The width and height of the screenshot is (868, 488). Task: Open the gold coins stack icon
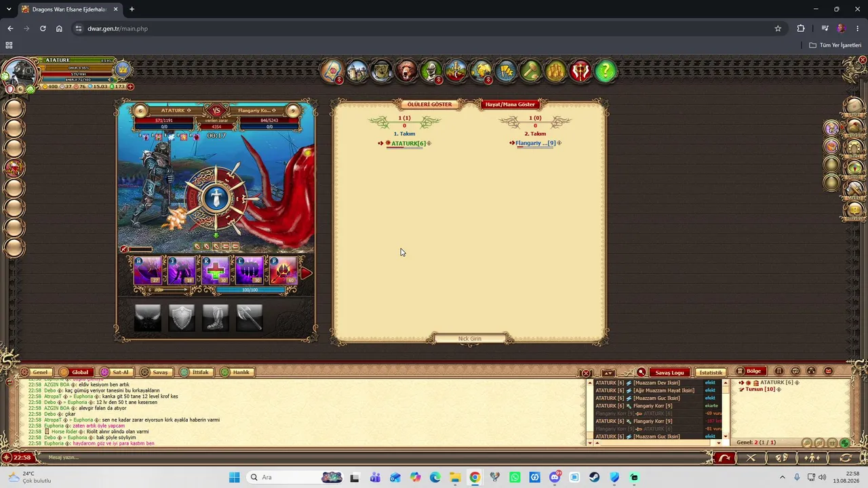[555, 70]
